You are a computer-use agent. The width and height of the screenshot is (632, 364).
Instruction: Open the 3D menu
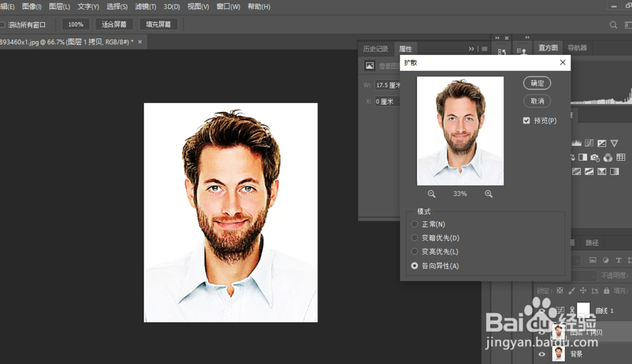172,6
